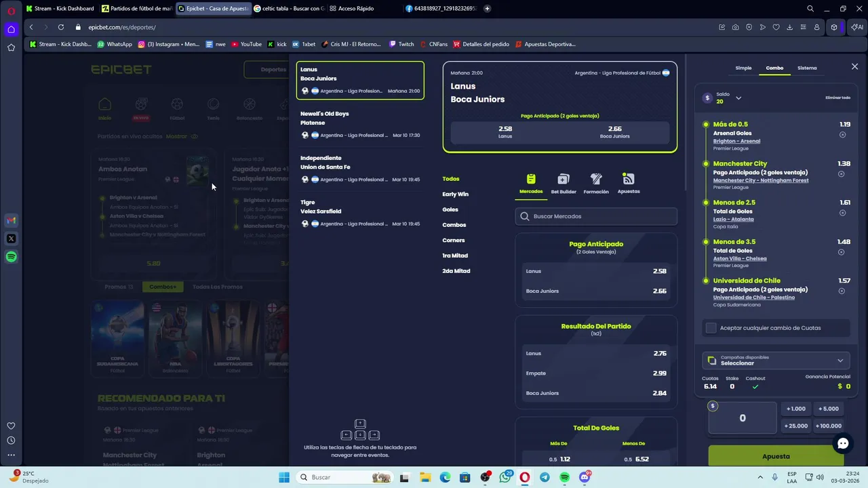
Task: Add +25.000 to the stake
Action: [x=796, y=426]
